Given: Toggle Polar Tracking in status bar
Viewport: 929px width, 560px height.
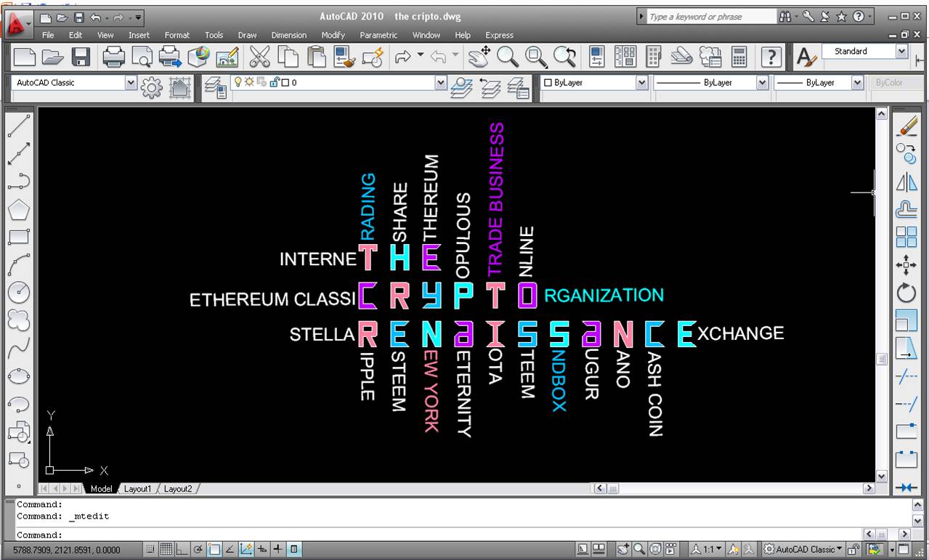Looking at the screenshot, I should pyautogui.click(x=198, y=550).
